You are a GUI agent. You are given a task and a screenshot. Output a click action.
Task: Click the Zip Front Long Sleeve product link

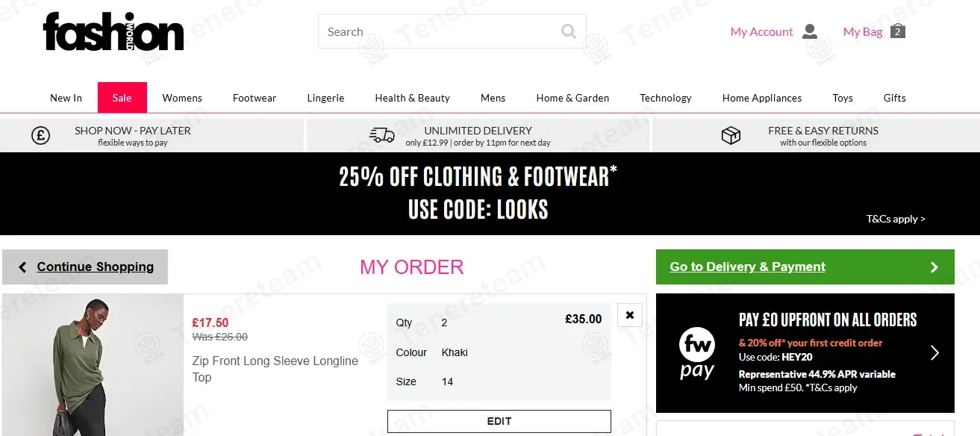(x=275, y=369)
